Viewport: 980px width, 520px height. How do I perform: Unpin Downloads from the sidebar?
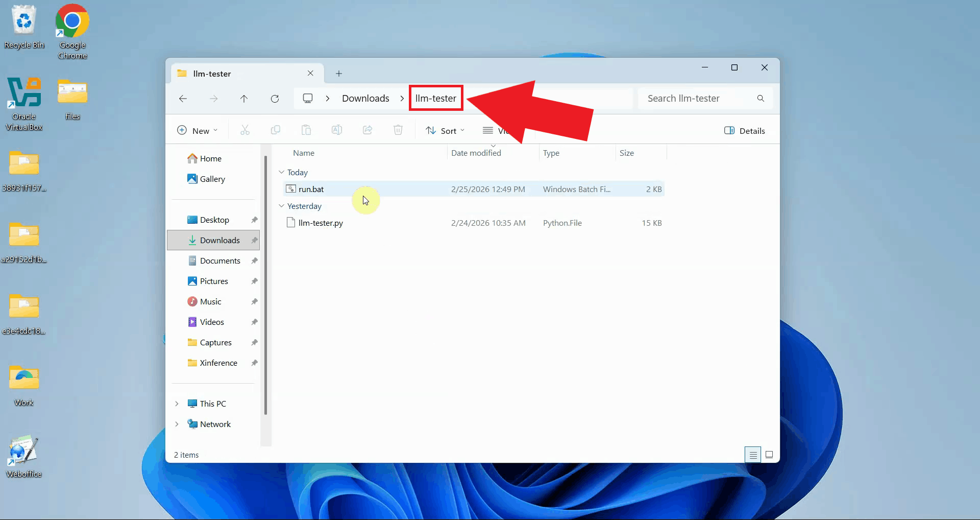click(254, 240)
